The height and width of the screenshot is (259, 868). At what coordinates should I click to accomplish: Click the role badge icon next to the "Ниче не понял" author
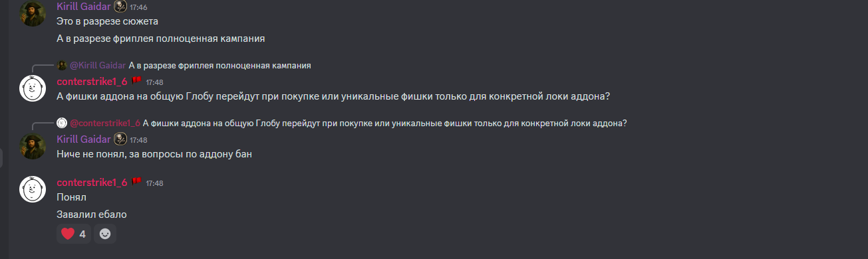(x=120, y=139)
